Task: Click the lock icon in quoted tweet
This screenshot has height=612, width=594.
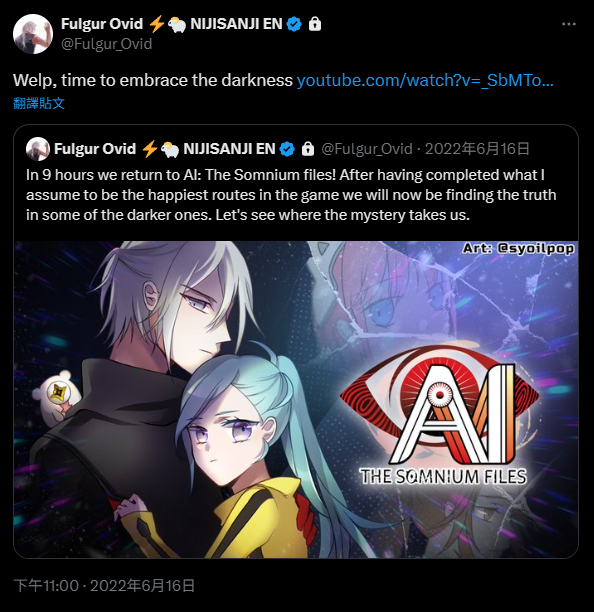Action: coord(308,149)
